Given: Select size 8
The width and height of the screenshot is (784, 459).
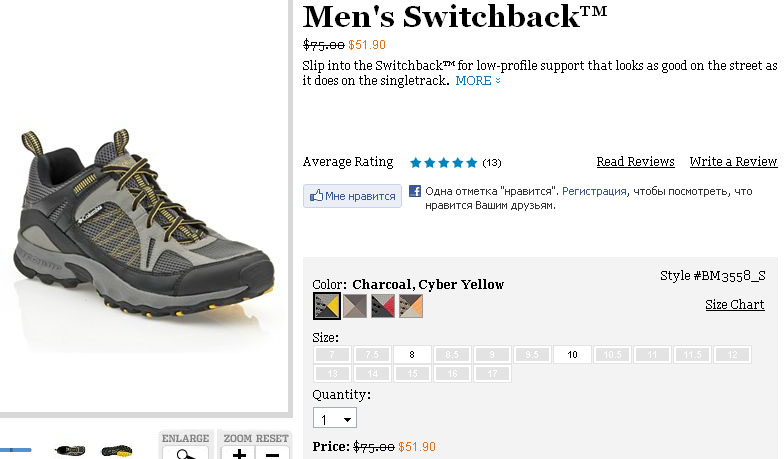Looking at the screenshot, I should pyautogui.click(x=412, y=355).
